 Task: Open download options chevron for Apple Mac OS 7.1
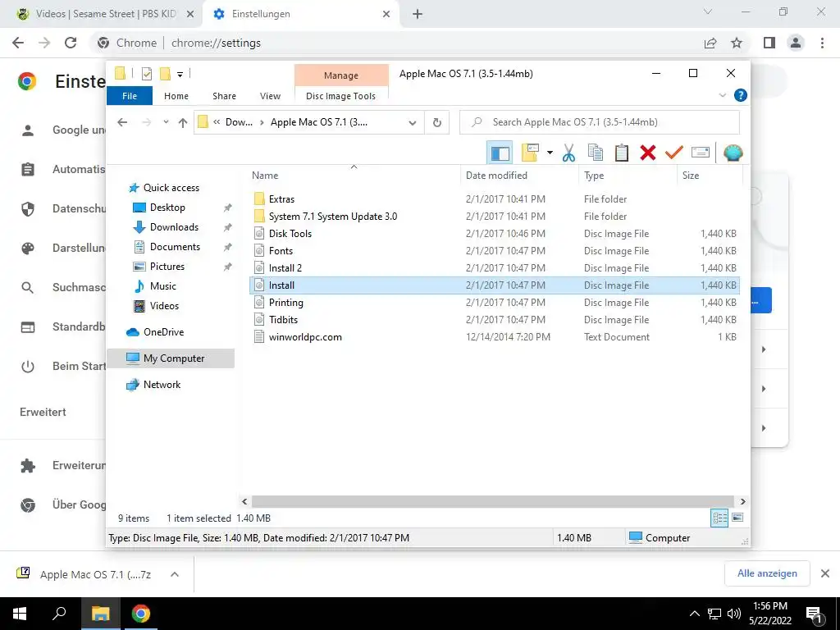point(174,574)
